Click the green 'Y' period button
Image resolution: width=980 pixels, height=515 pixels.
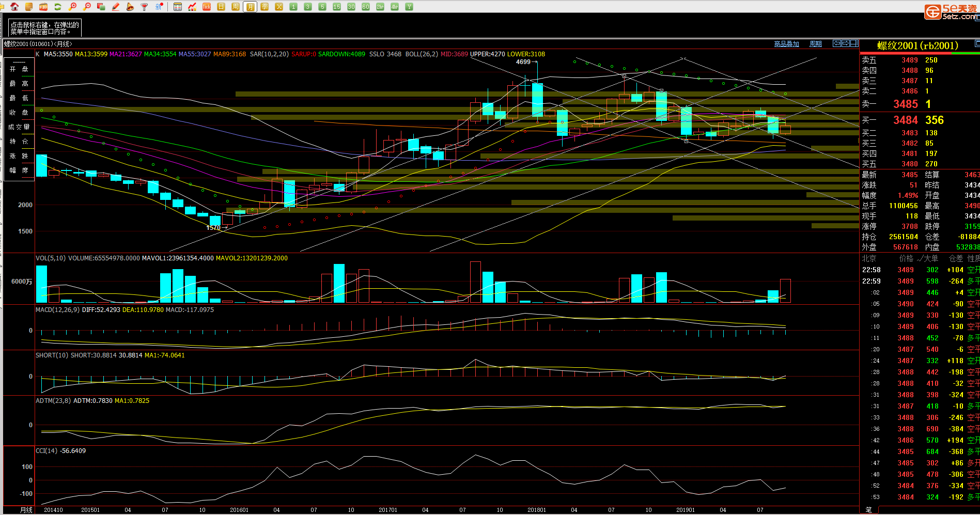pyautogui.click(x=409, y=7)
